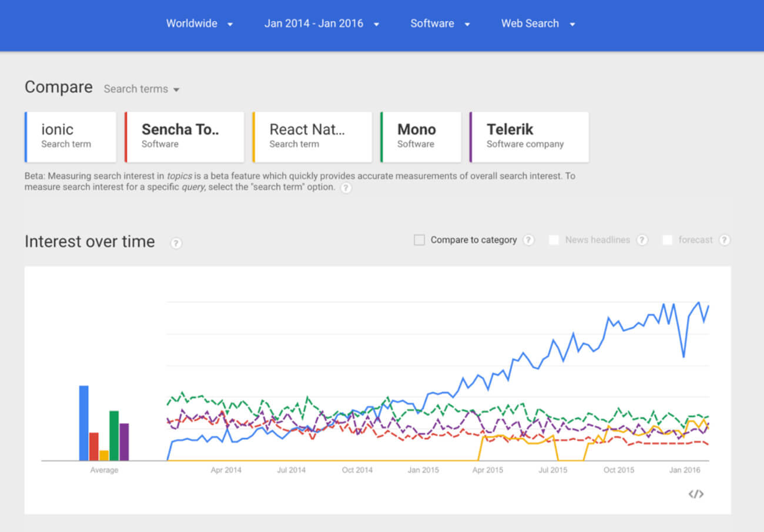Toggle the News headlines checkbox

click(x=554, y=240)
